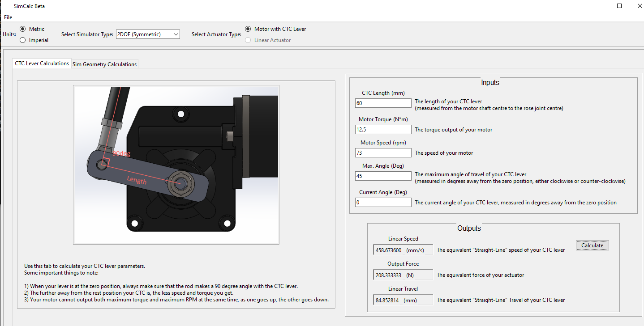Focus the Motor Speed rpm field
The image size is (644, 326).
383,153
